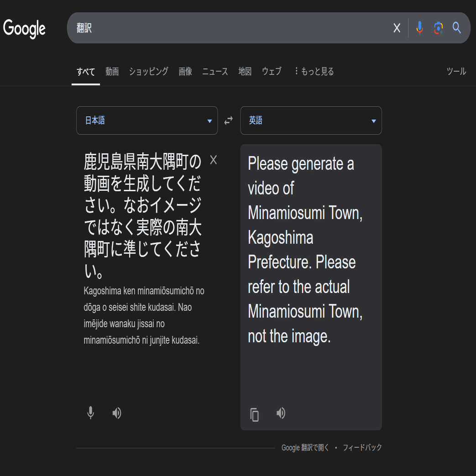
Task: Switch to the 画像 tab
Action: 185,71
